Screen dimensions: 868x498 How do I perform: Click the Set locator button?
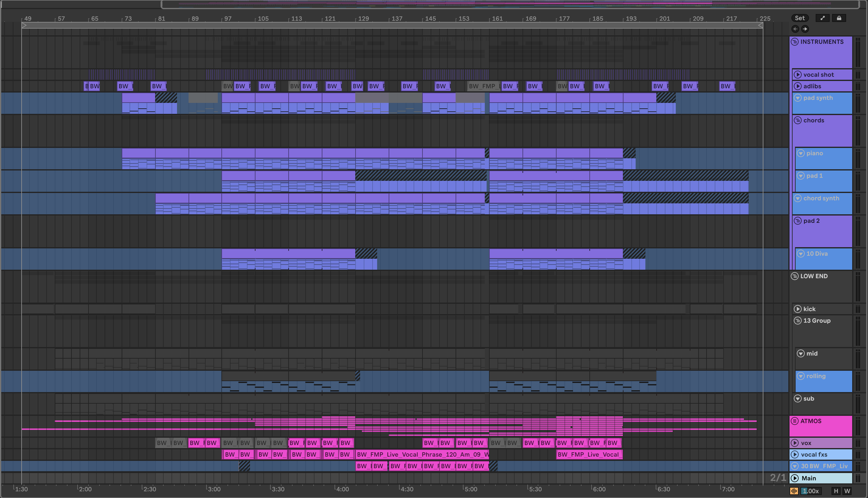tap(800, 18)
